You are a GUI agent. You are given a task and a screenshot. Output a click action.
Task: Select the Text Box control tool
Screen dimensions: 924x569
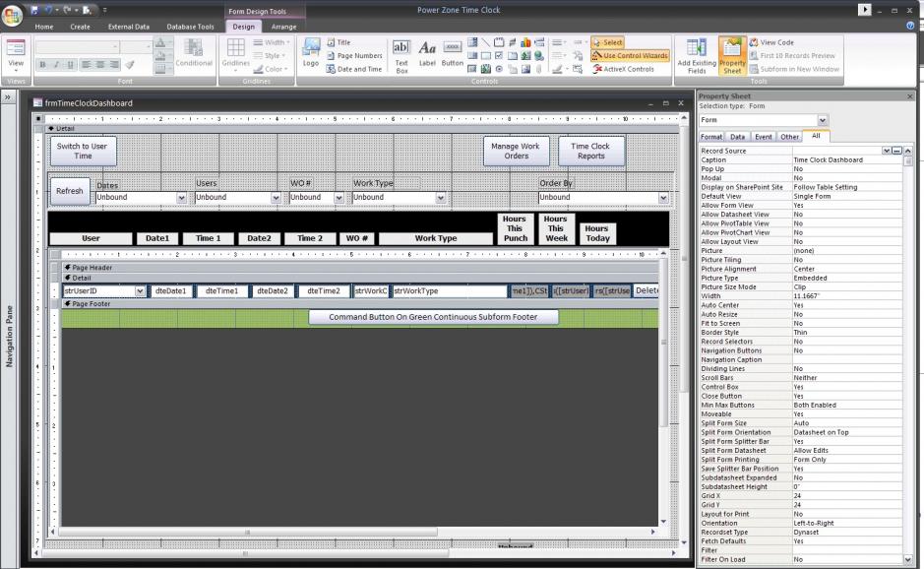coord(401,57)
